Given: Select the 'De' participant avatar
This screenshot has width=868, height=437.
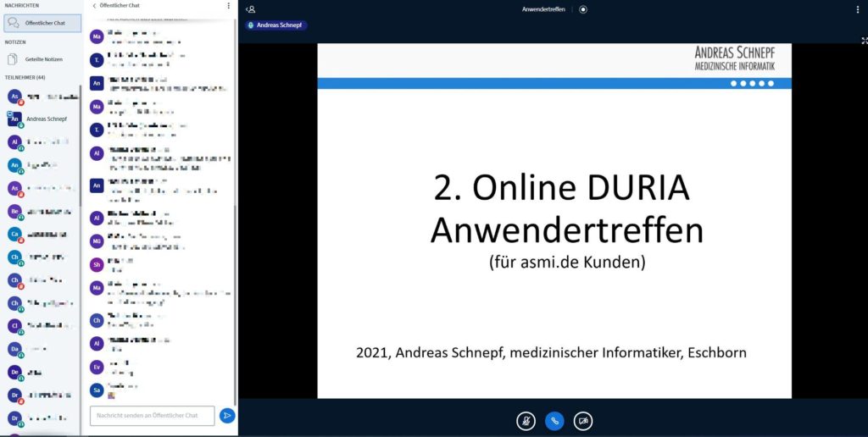Looking at the screenshot, I should point(15,373).
